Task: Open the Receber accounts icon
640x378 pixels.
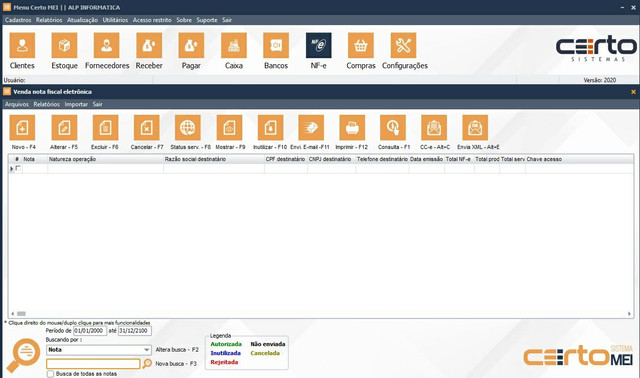Action: tap(149, 45)
